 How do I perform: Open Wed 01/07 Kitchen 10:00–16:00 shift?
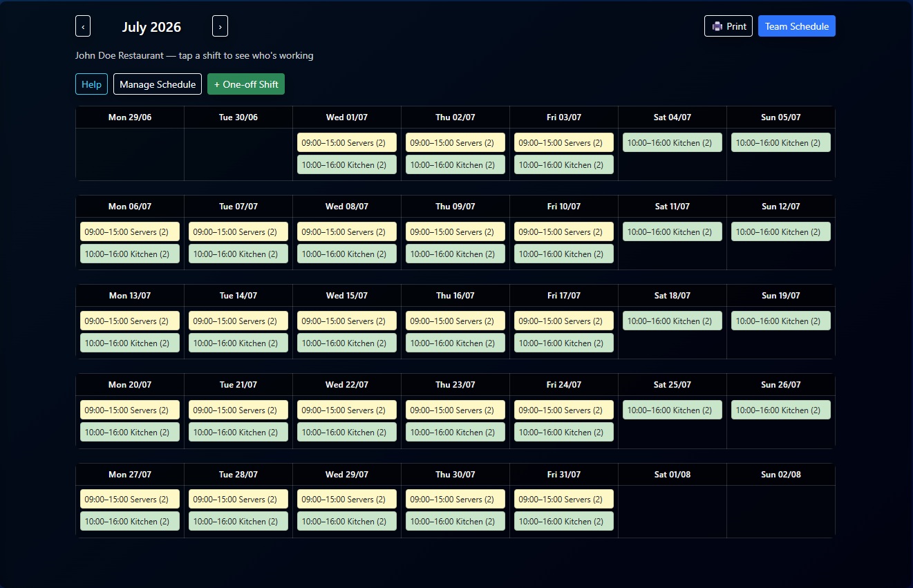click(347, 164)
